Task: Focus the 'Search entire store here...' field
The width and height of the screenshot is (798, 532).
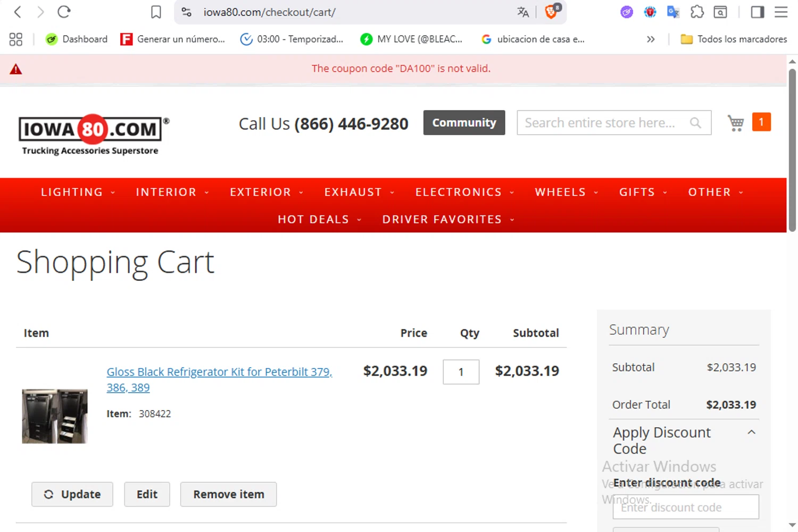Action: click(614, 122)
